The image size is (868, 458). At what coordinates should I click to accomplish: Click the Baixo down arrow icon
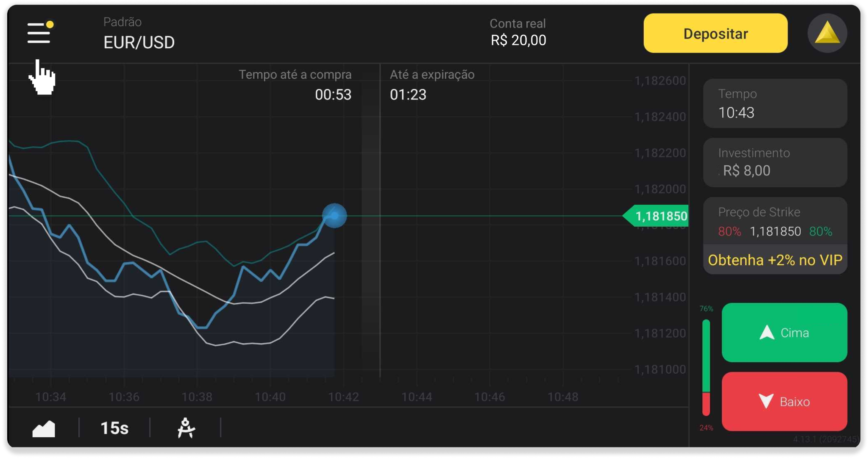pyautogui.click(x=766, y=401)
